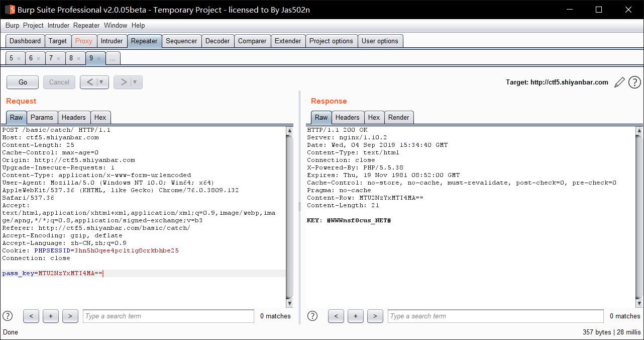Show response Raw view
Screen dimensions: 644x340
[x=321, y=117]
